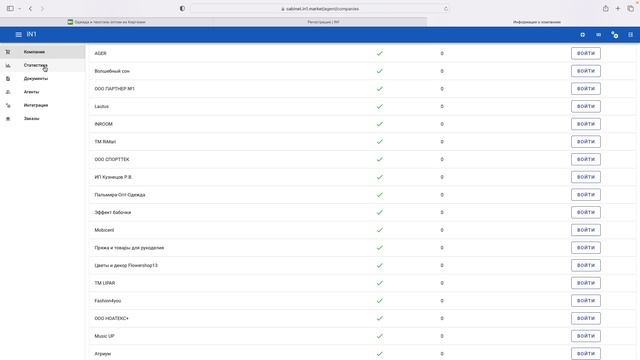Screen dimensions: 640x360
Task: Click ВОЙТИ for ООО СПОРТТЕК
Action: click(586, 160)
